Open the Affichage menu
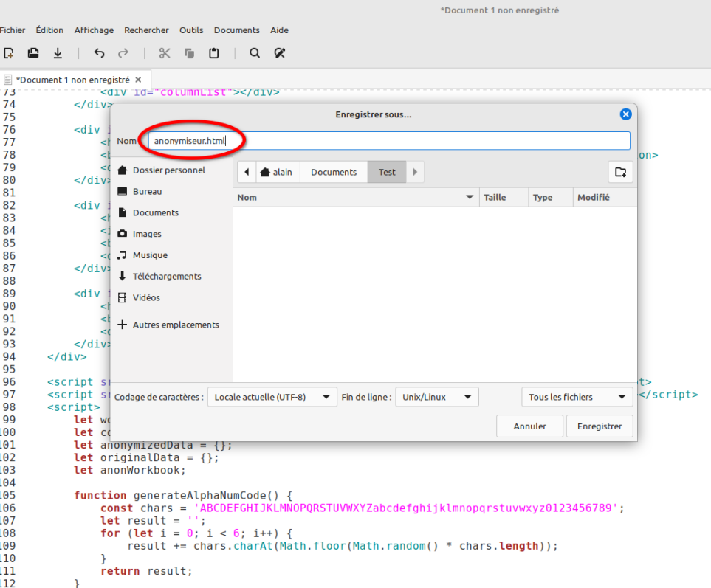The height and width of the screenshot is (588, 711). 94,30
